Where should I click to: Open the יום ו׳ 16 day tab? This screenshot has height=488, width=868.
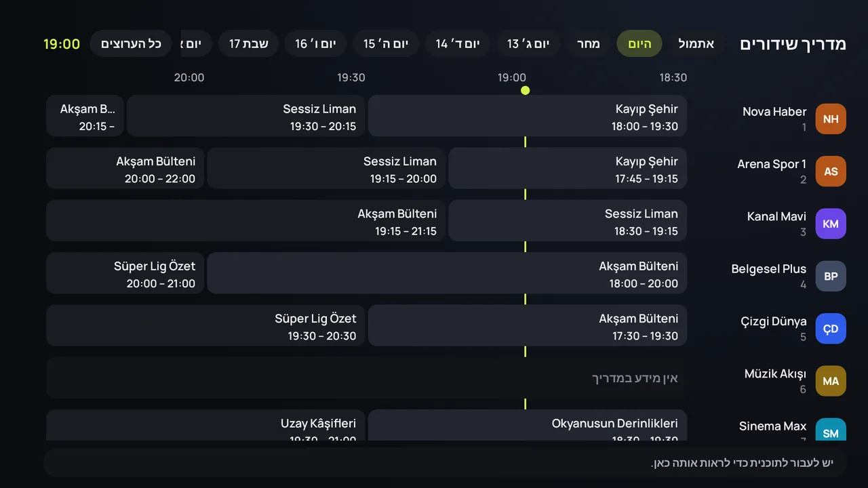315,44
